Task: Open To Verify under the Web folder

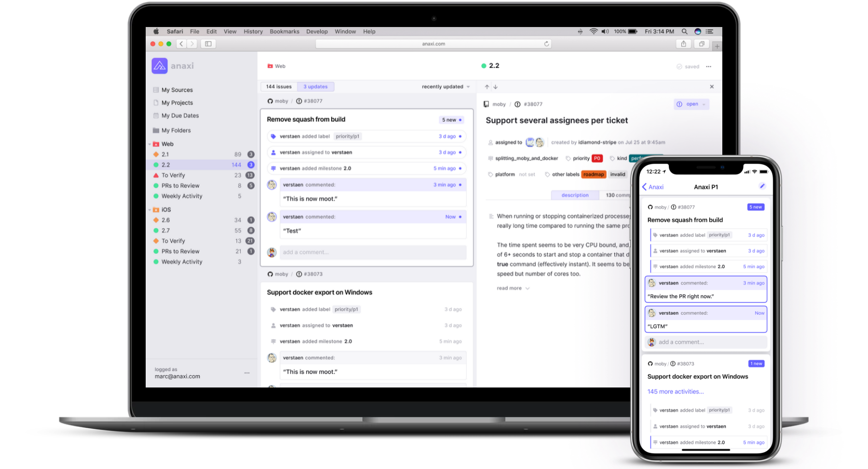Action: pos(201,175)
